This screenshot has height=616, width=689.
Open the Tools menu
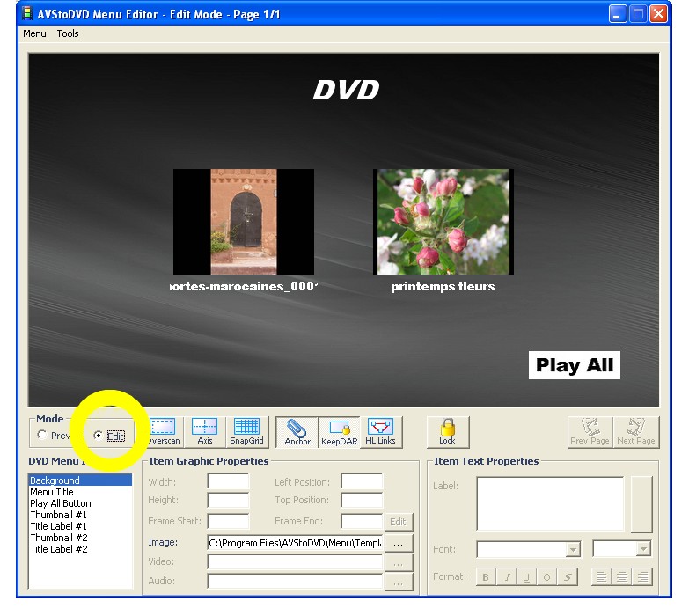click(x=68, y=33)
